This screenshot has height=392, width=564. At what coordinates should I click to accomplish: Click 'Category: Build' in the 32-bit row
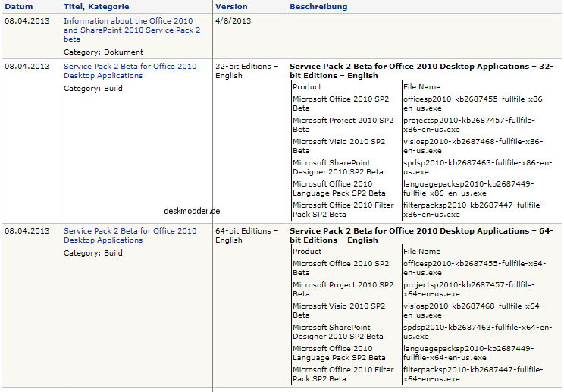tap(93, 88)
